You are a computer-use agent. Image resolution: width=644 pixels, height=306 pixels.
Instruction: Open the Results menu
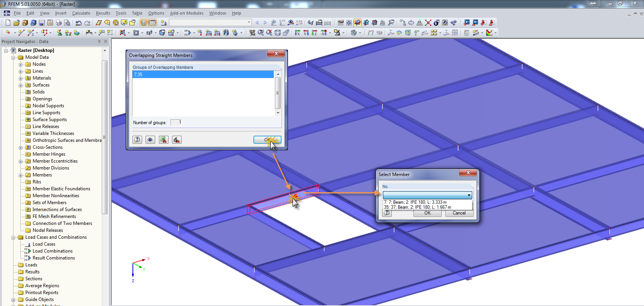click(103, 13)
